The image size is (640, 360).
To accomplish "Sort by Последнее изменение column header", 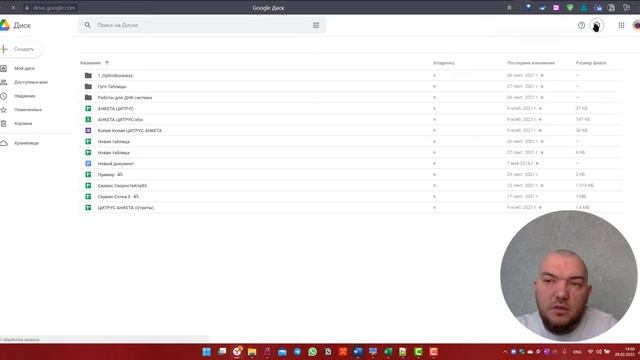I will [x=531, y=63].
